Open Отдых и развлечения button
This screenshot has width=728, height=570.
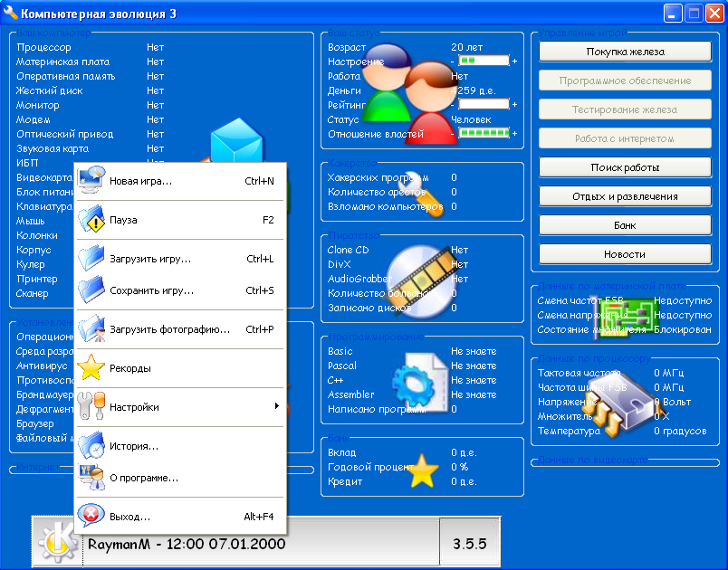click(625, 196)
